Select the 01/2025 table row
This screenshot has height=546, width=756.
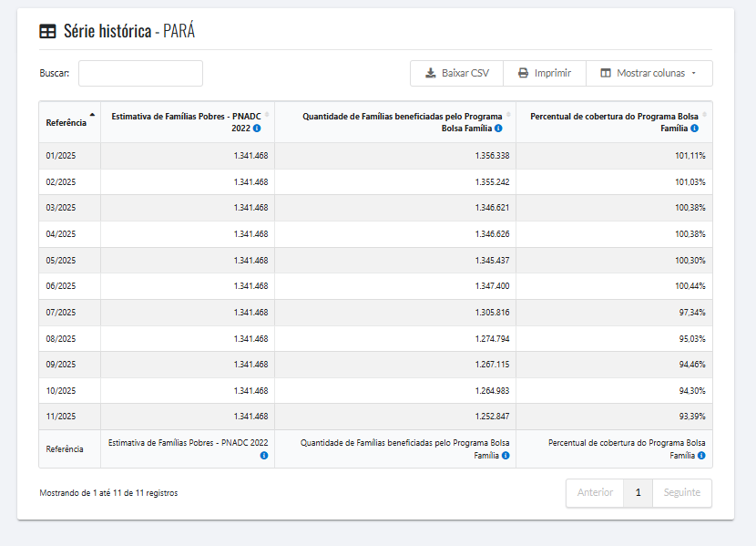(375, 156)
